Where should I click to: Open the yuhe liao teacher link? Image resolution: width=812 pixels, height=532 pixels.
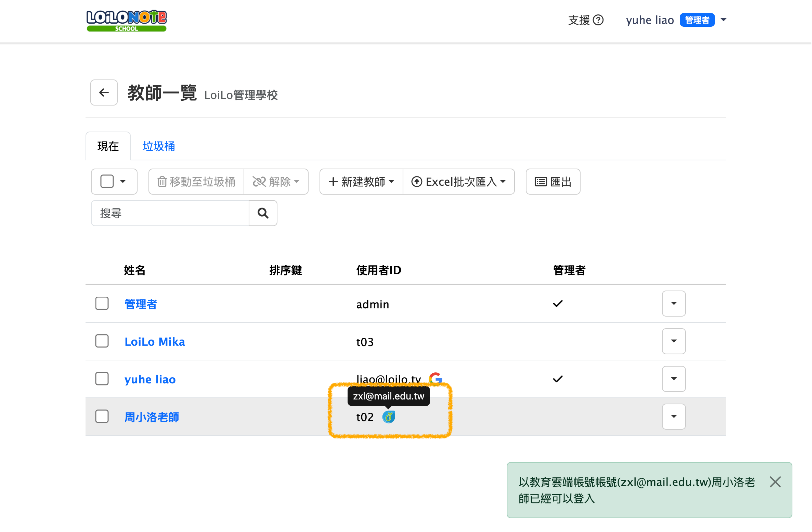150,379
